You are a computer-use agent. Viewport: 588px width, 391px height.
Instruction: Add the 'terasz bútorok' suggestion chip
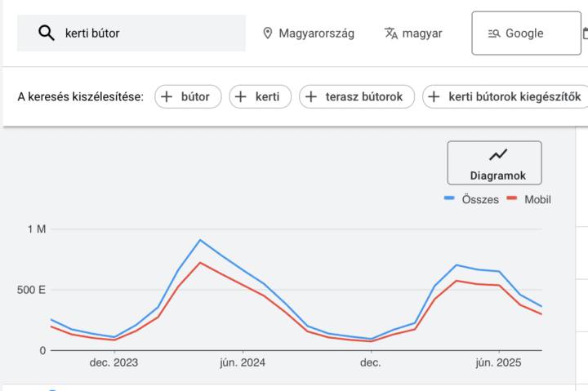click(357, 96)
